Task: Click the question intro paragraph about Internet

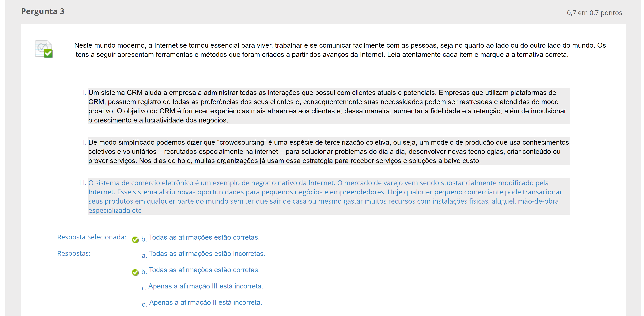Action: click(x=340, y=50)
